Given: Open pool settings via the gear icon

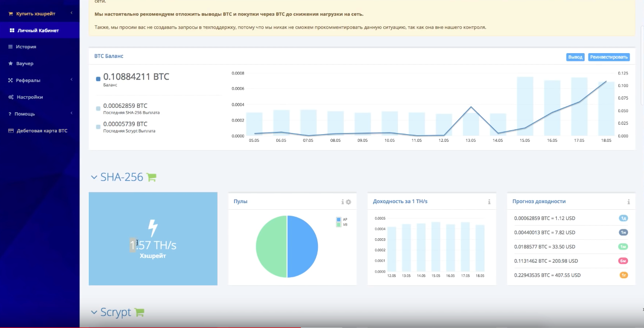Looking at the screenshot, I should click(x=348, y=202).
